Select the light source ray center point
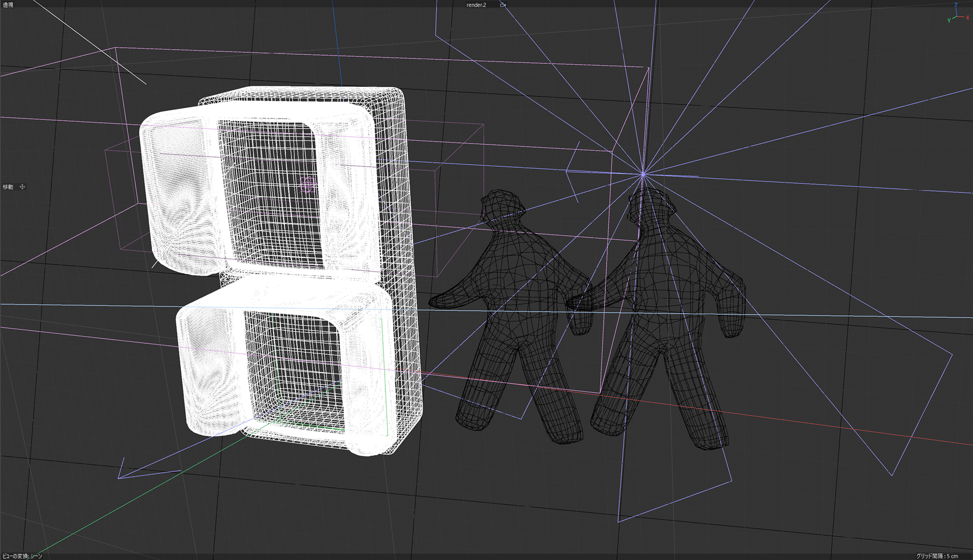Image resolution: width=973 pixels, height=560 pixels. point(643,174)
